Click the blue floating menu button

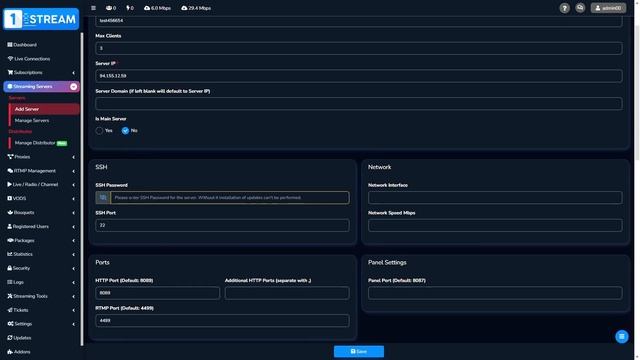click(x=622, y=337)
